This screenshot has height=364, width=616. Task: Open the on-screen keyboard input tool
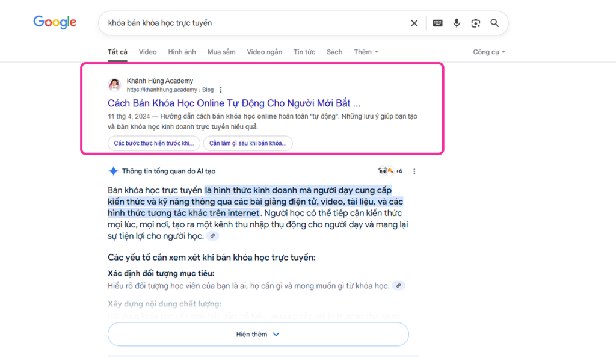click(x=438, y=23)
